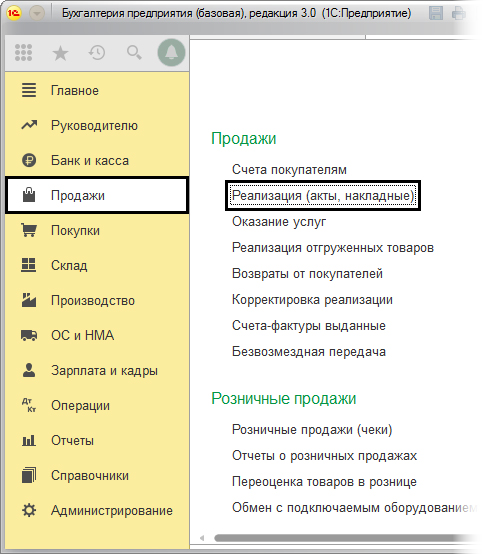Open notifications bell icon
Viewport: 483px width, 554px height.
click(171, 53)
